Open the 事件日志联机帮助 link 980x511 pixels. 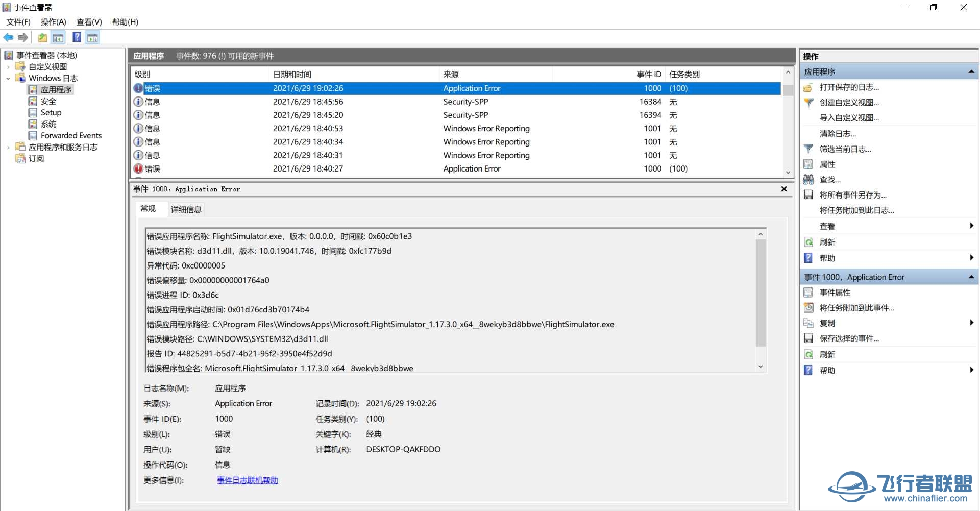click(248, 480)
